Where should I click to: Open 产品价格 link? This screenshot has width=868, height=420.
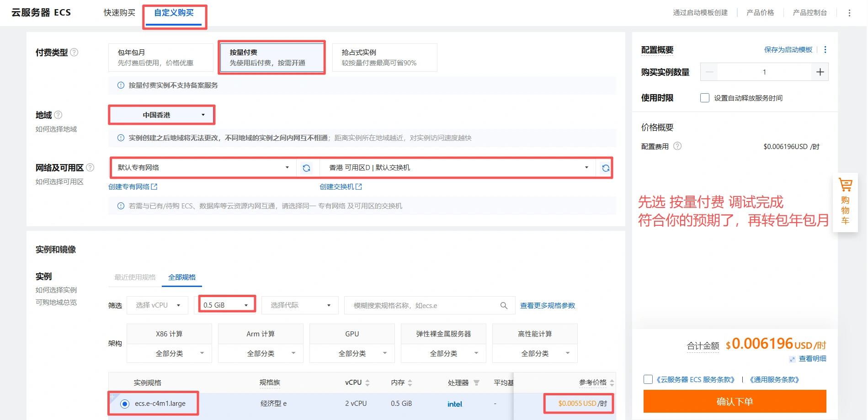[760, 13]
